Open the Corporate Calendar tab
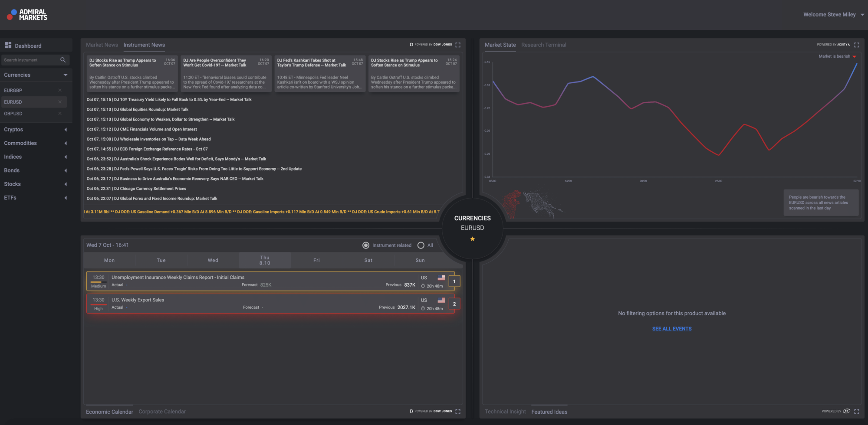Image resolution: width=868 pixels, height=425 pixels. tap(162, 412)
